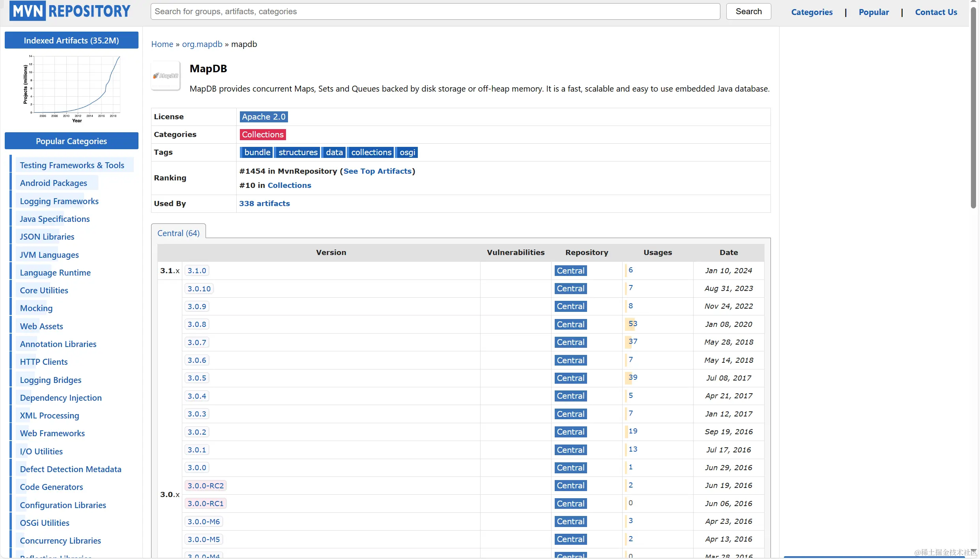Select the Central (64) tab
The width and height of the screenshot is (980, 559).
(178, 233)
